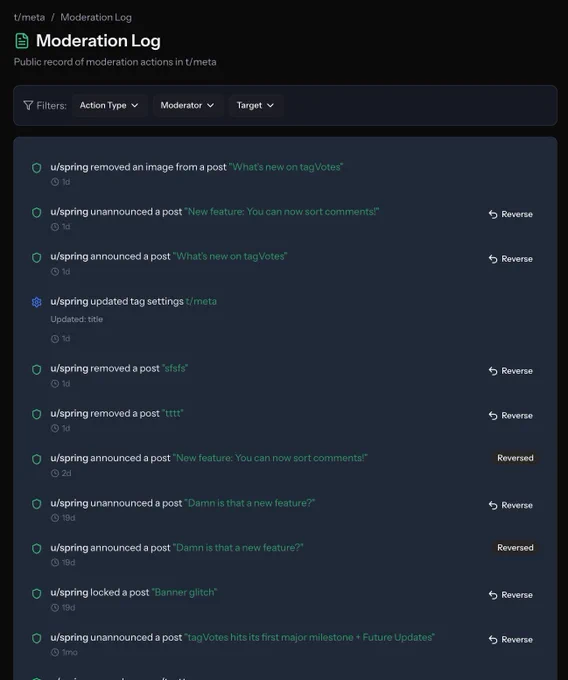Open the Moderator filter dropdown
This screenshot has height=680, width=568.
[x=187, y=105]
